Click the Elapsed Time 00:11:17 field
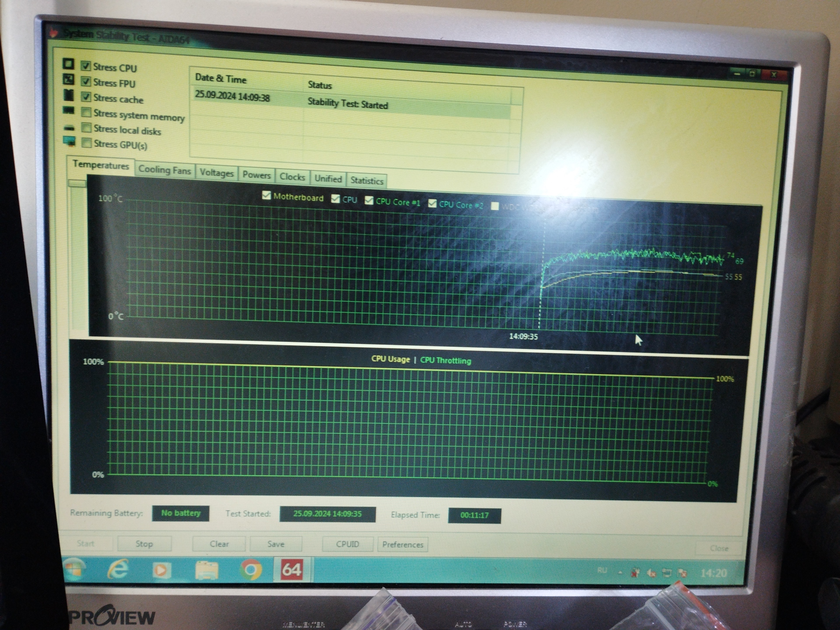 [x=474, y=515]
